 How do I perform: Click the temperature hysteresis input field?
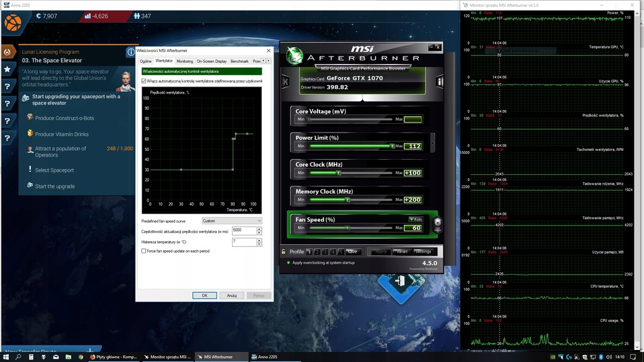coord(244,242)
